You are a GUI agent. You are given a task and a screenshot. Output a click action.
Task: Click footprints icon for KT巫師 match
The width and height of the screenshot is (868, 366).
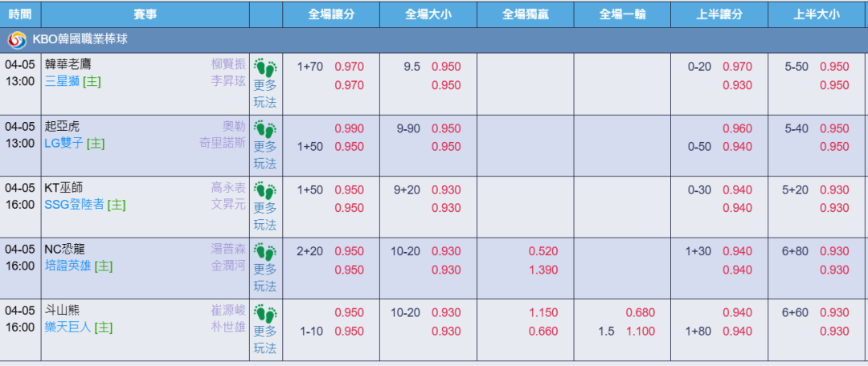coord(266,189)
